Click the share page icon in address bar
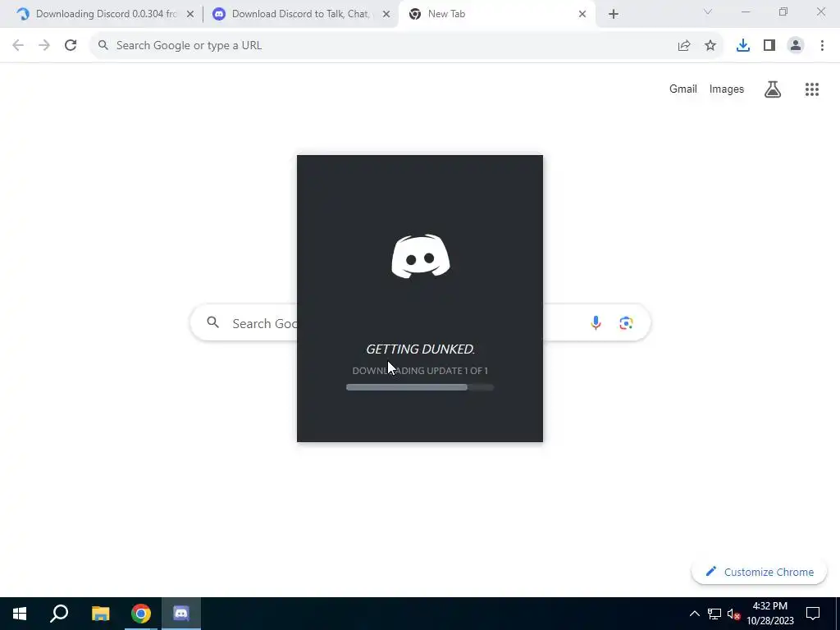Screen dimensions: 840x630 [x=684, y=46]
